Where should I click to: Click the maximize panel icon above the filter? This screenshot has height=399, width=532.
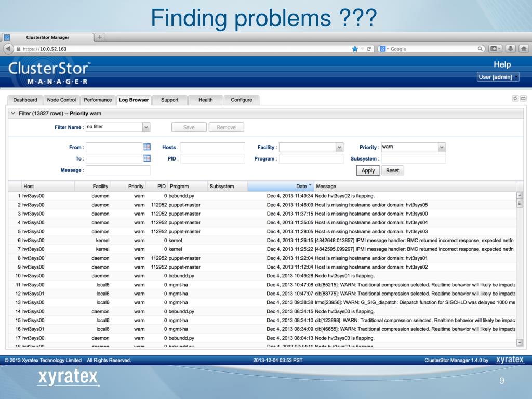(x=523, y=98)
